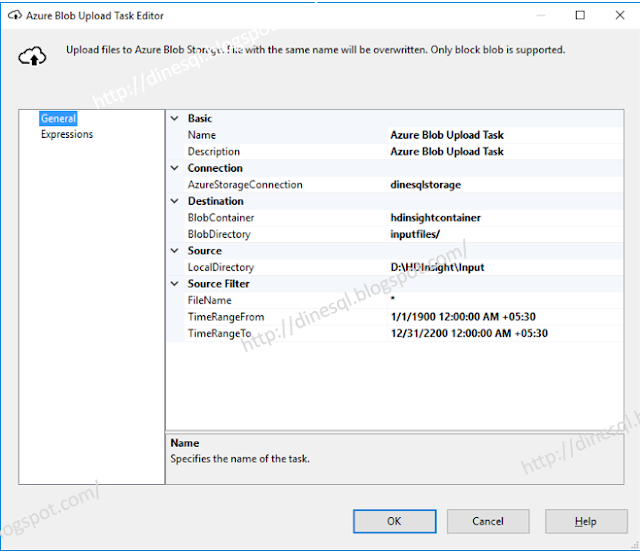Select the Description property label
The image size is (640, 552).
pos(213,152)
